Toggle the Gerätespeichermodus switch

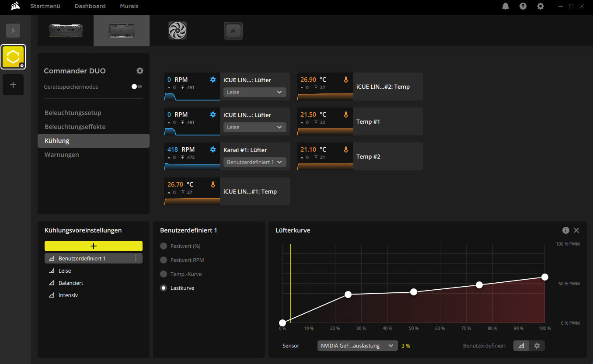(137, 87)
